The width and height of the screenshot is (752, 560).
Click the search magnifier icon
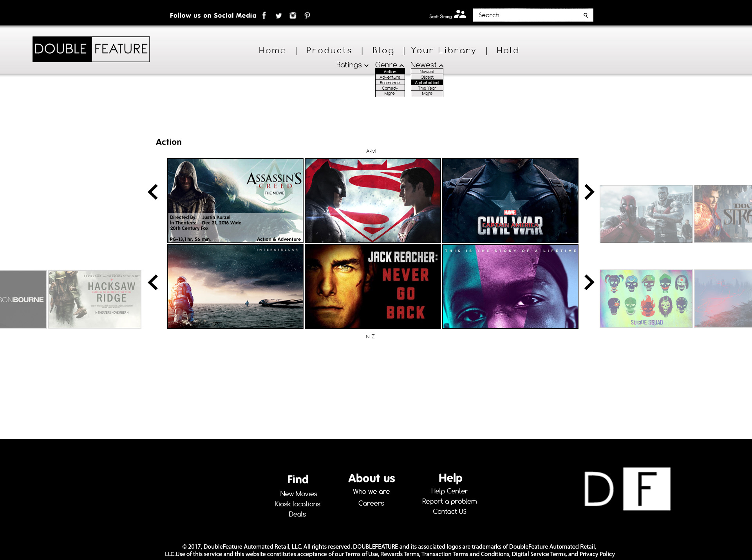[586, 15]
